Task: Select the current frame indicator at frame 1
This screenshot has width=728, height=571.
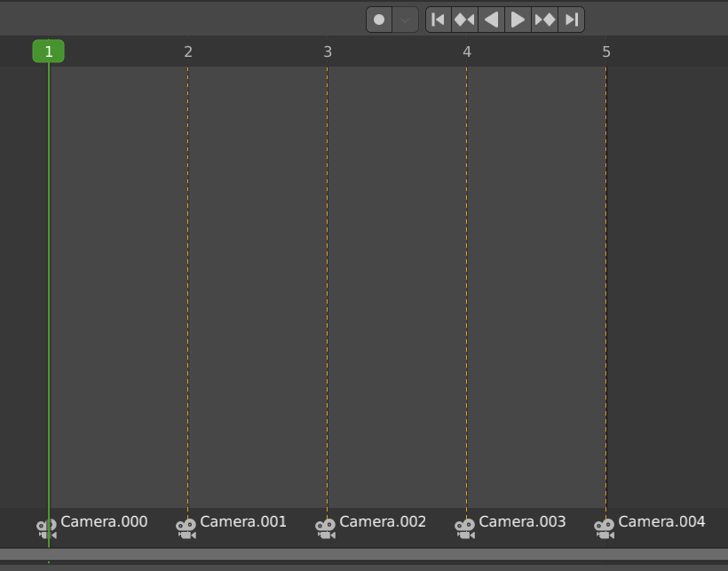Action: click(49, 51)
